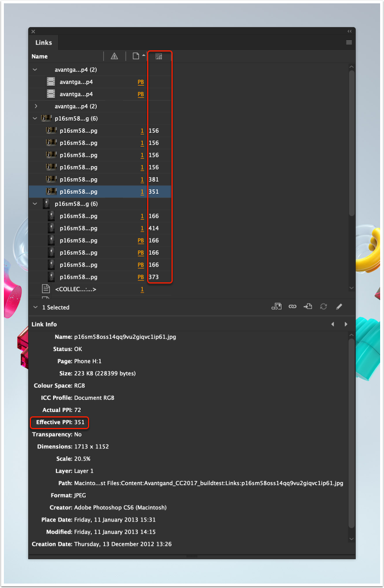Screen dimensions: 384x588
Task: Sort by the Effective PPI column icon
Action: pos(158,56)
